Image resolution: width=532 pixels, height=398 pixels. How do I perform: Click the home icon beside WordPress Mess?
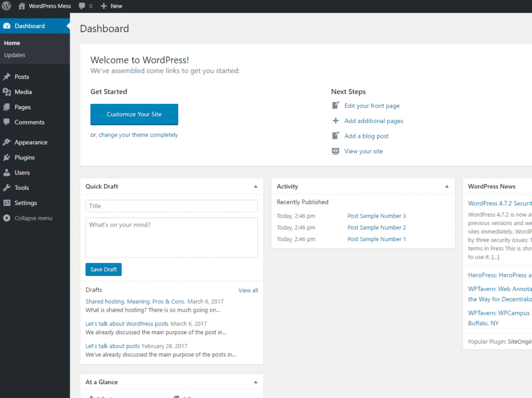(22, 6)
